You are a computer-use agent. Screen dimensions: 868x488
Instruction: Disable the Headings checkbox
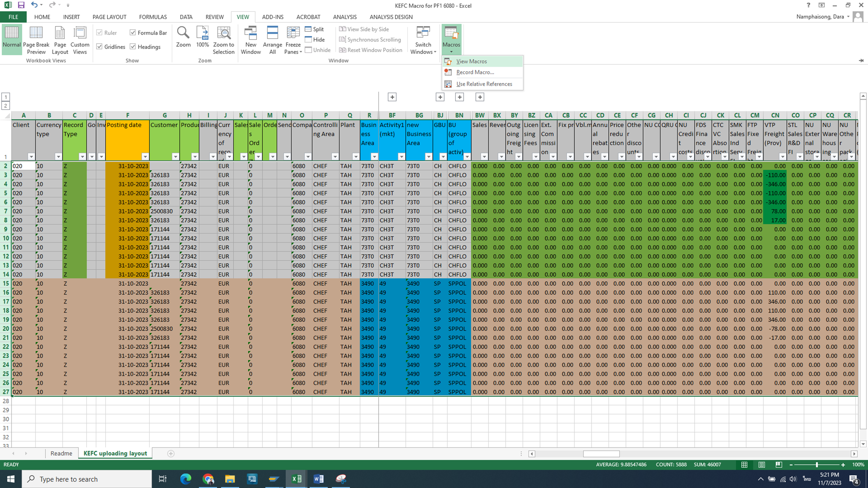pos(133,47)
